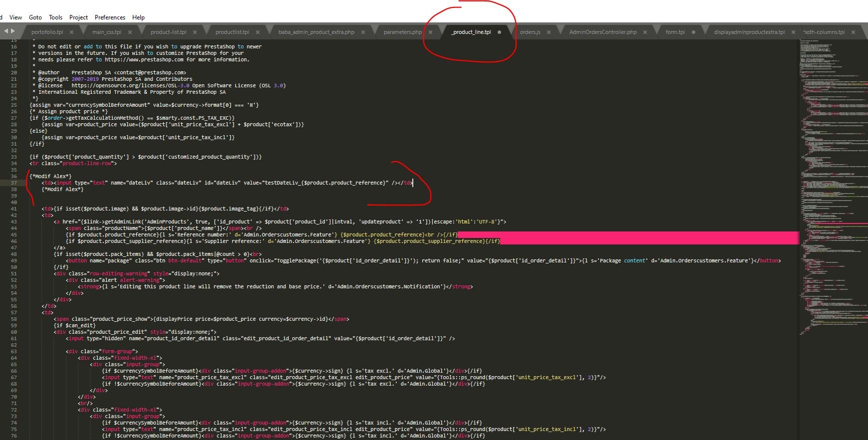This screenshot has width=868, height=440.
Task: Close the productlist.tpl tab
Action: [x=258, y=32]
